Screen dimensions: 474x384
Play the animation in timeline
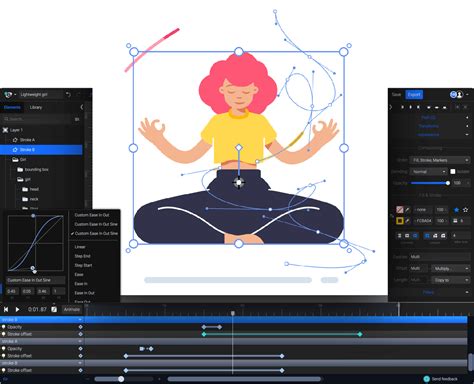tap(17, 309)
